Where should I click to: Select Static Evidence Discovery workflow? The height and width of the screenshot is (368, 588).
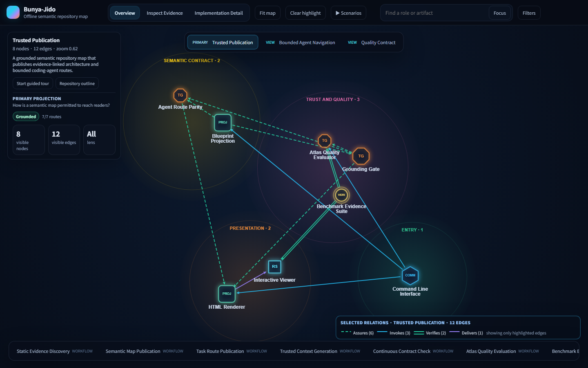(55, 351)
